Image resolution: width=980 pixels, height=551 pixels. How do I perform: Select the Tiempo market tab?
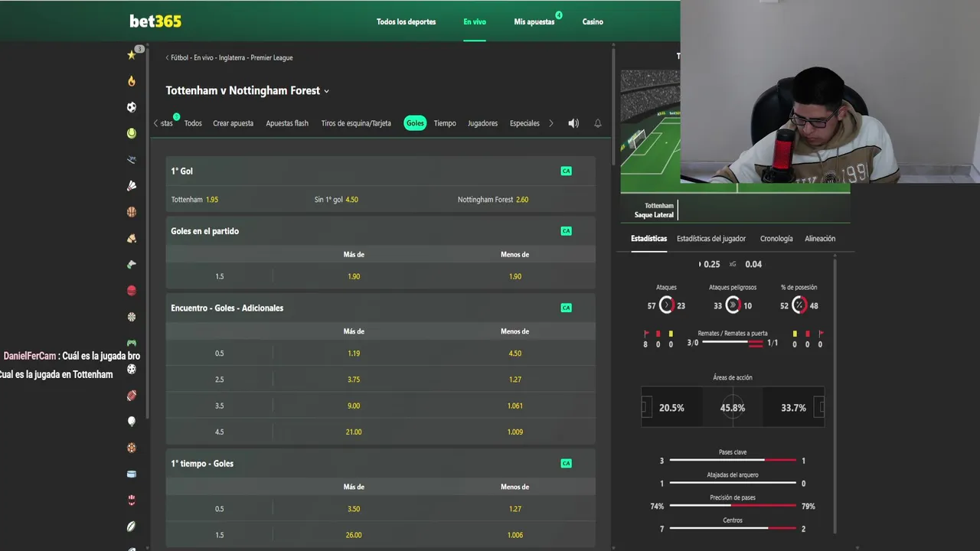tap(445, 123)
